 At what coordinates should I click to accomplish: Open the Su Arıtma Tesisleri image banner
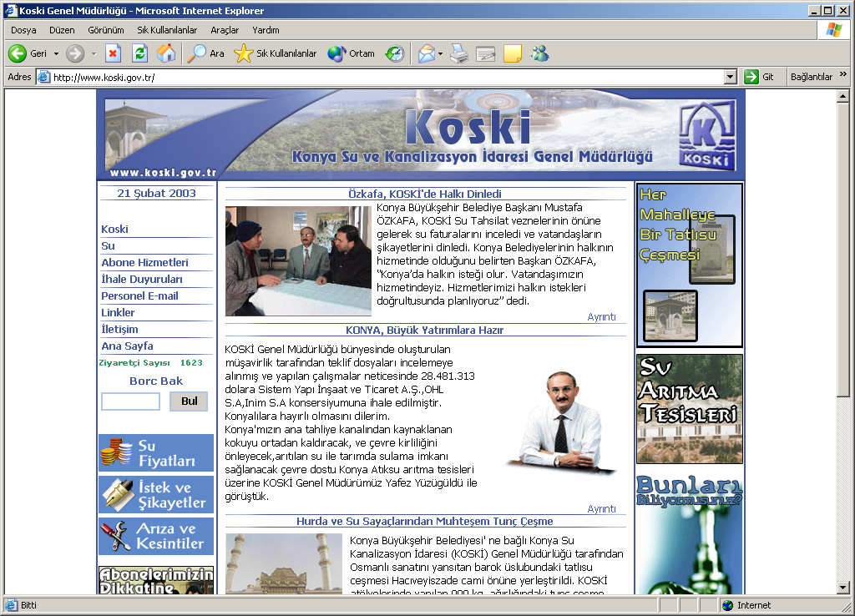coord(689,409)
